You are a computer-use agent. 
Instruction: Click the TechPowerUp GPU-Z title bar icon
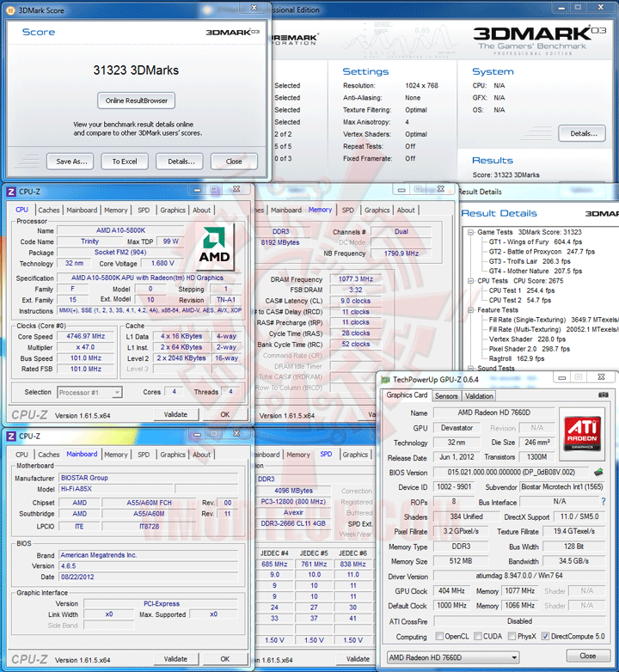coord(385,380)
